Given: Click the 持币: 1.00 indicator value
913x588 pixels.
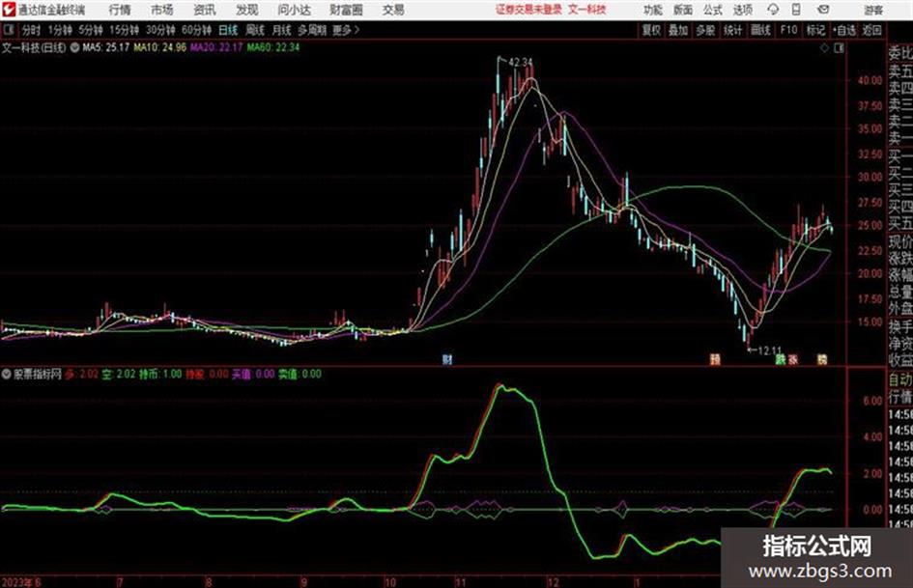Looking at the screenshot, I should coord(160,374).
